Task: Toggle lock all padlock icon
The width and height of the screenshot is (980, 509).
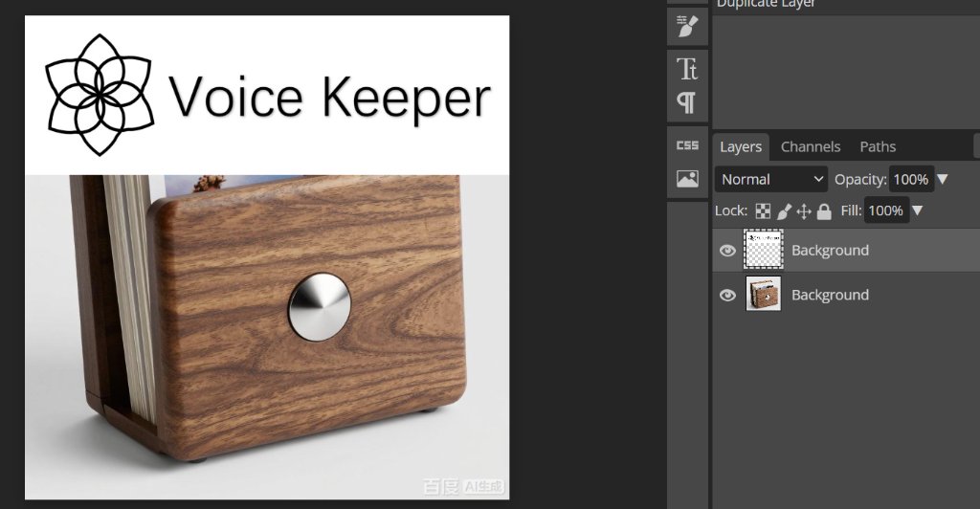Action: [x=824, y=211]
